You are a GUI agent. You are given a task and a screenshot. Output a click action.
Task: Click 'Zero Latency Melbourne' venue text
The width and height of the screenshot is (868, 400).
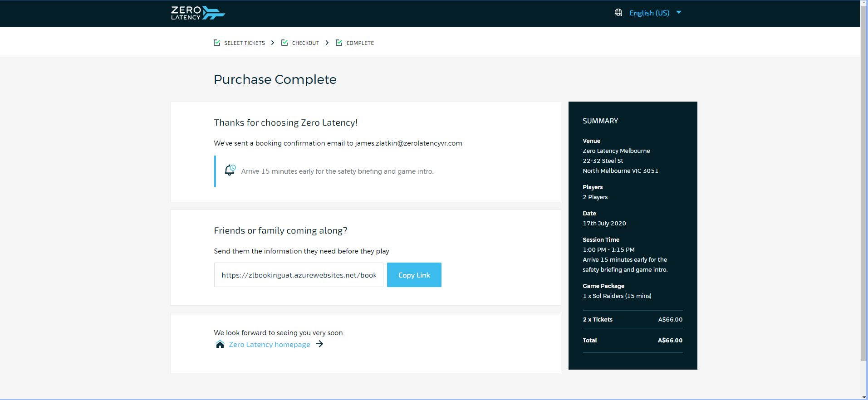click(616, 151)
